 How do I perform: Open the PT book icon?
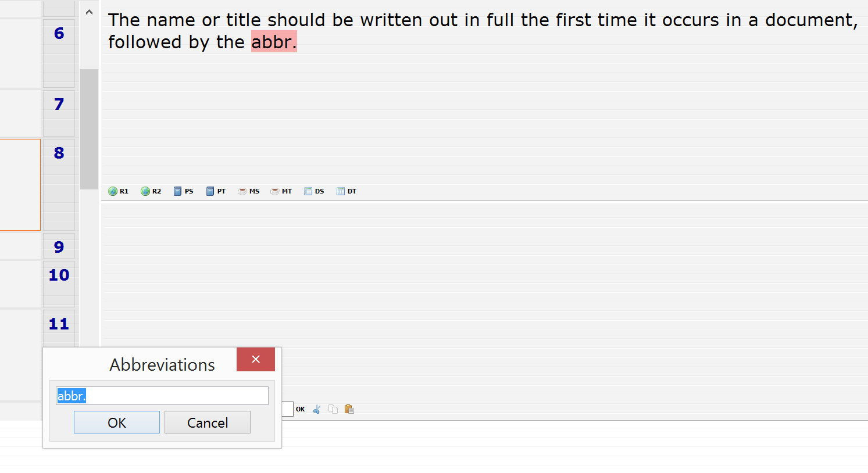(210, 191)
